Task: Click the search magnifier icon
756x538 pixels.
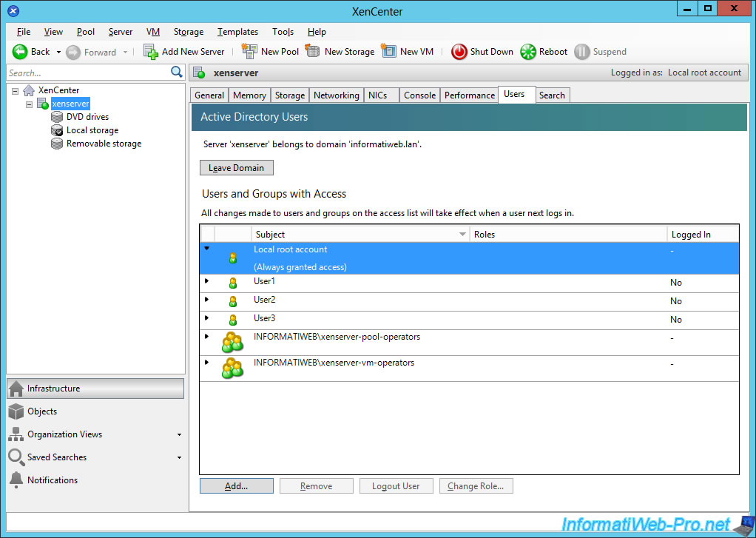Action: click(x=177, y=73)
